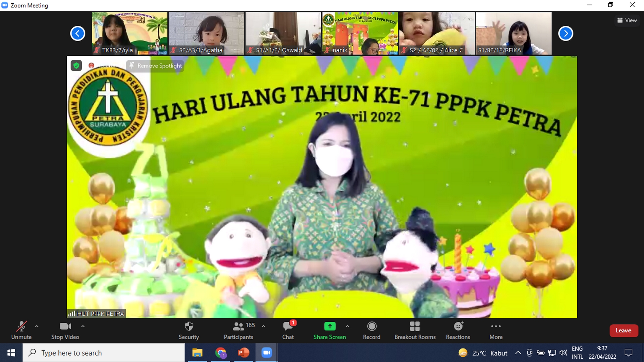Open the Participants panel
Screen dimensions: 644x362
(x=238, y=330)
